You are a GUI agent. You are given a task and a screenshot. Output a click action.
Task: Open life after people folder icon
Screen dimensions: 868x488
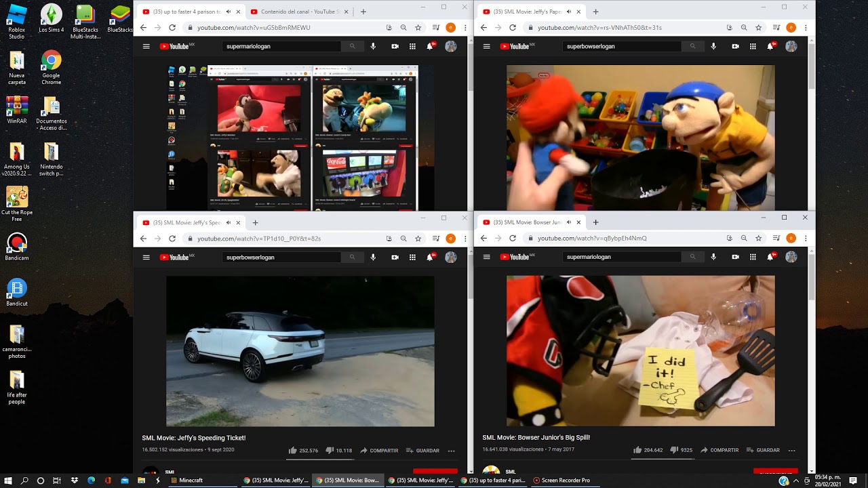tap(17, 388)
